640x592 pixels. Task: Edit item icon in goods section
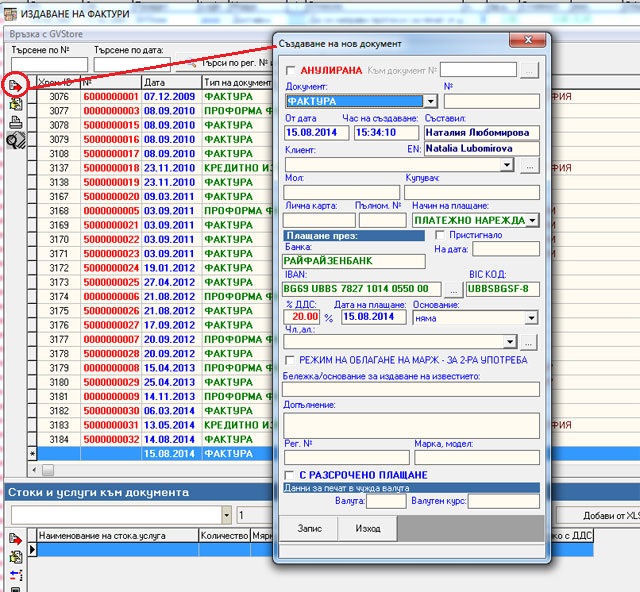(16, 556)
